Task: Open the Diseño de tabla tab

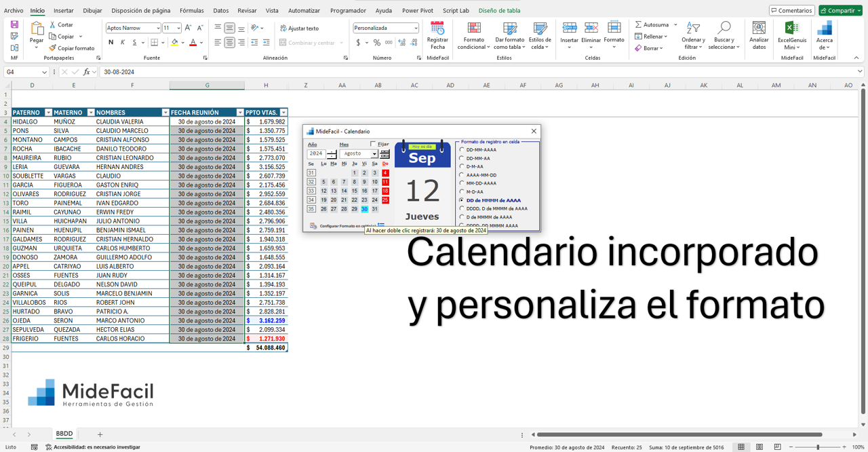Action: [x=498, y=10]
